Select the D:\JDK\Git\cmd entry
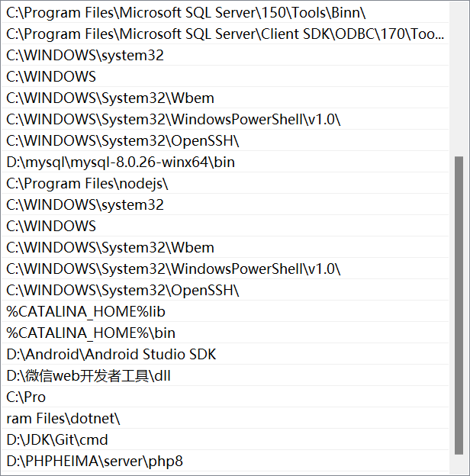Image resolution: width=470 pixels, height=476 pixels. coord(225,439)
